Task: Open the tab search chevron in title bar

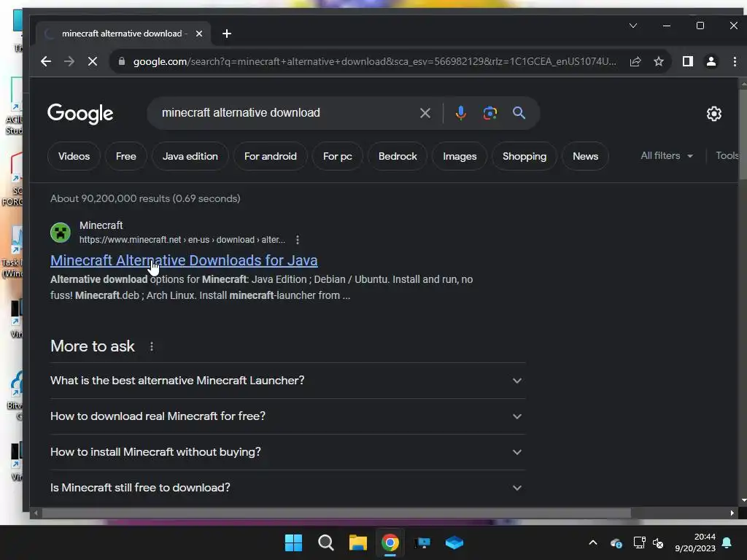Action: 633,26
